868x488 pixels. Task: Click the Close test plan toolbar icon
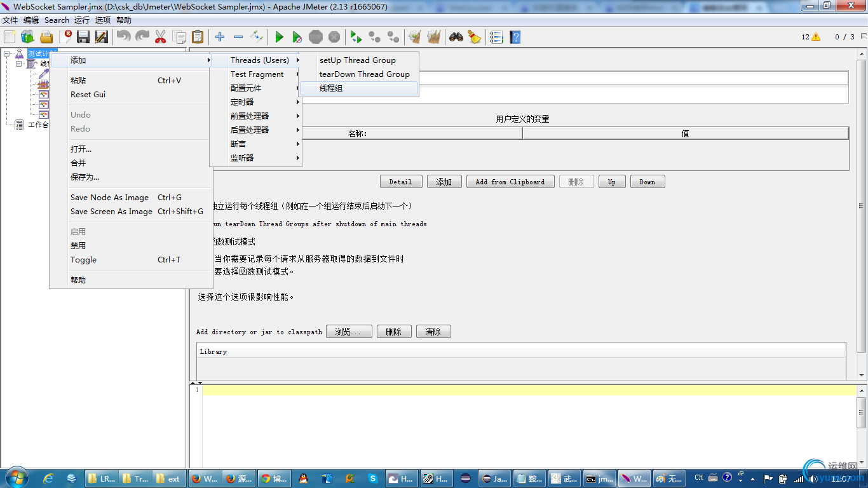(x=65, y=37)
